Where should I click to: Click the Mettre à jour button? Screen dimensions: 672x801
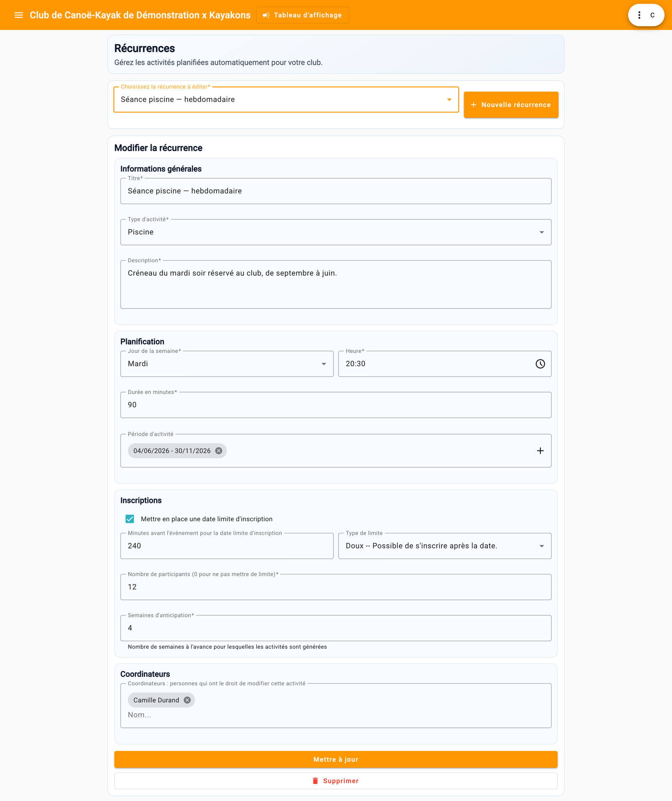tap(336, 759)
